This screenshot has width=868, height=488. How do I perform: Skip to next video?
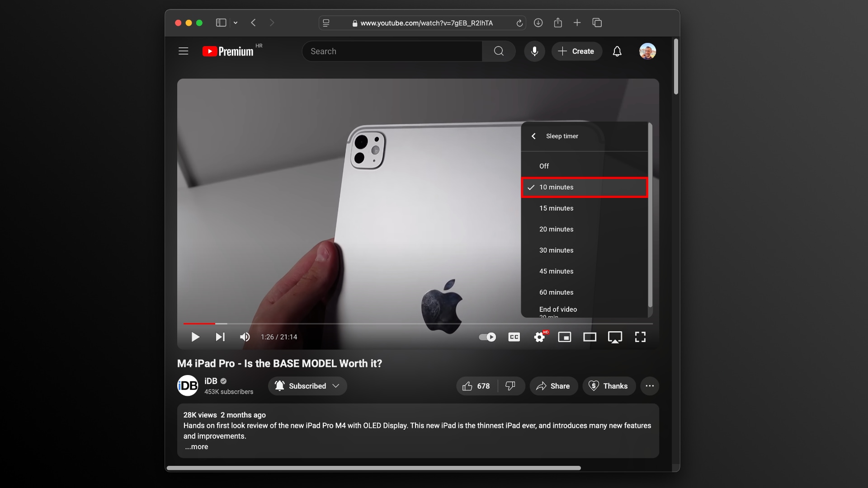coord(220,337)
